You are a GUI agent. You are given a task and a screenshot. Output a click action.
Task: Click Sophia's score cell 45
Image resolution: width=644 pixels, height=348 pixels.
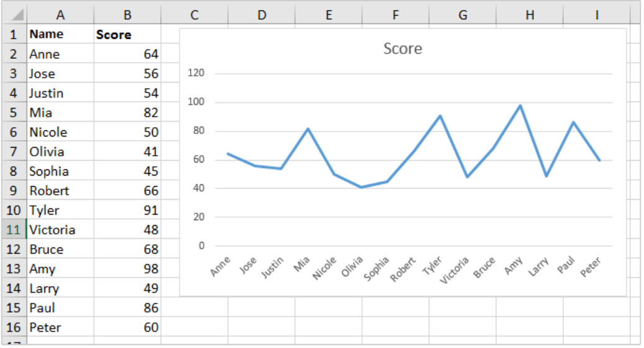click(127, 171)
